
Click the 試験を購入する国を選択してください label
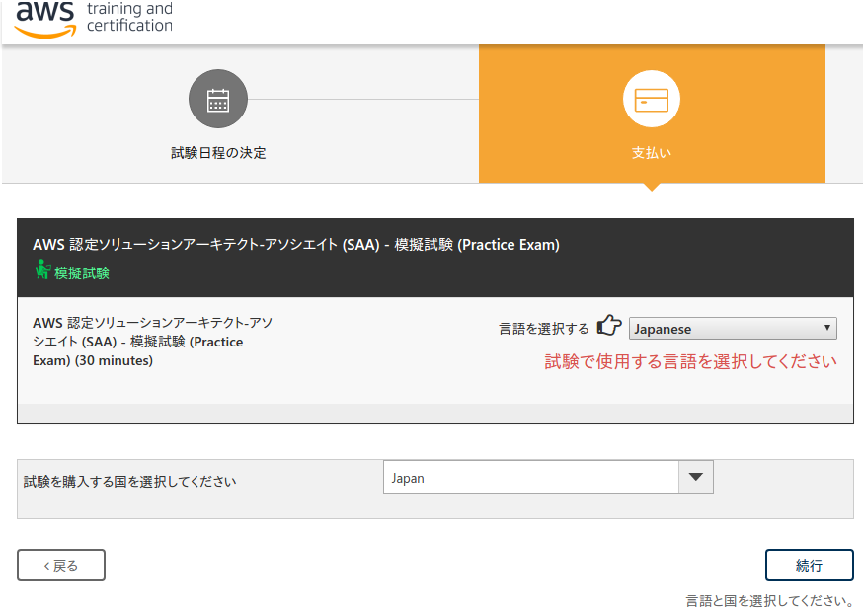coord(130,482)
